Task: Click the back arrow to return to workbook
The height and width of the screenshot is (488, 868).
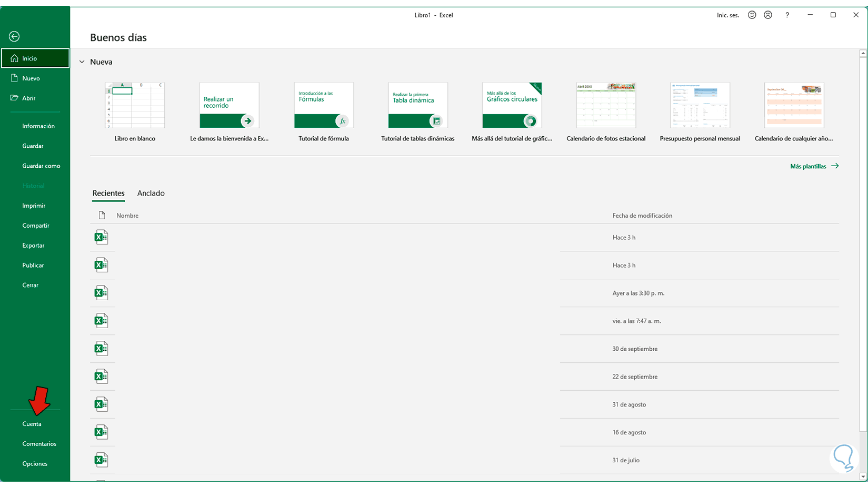Action: 14,36
